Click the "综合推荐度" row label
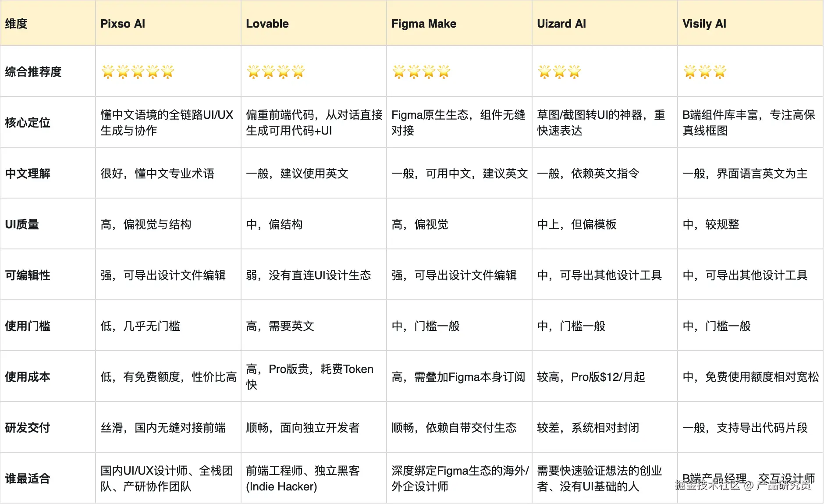The image size is (824, 504). [x=48, y=71]
